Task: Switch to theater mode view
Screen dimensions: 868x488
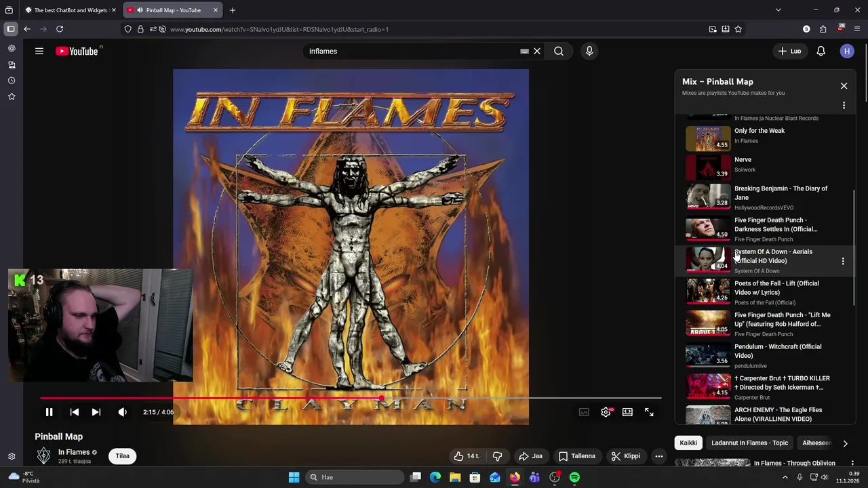Action: pos(627,412)
